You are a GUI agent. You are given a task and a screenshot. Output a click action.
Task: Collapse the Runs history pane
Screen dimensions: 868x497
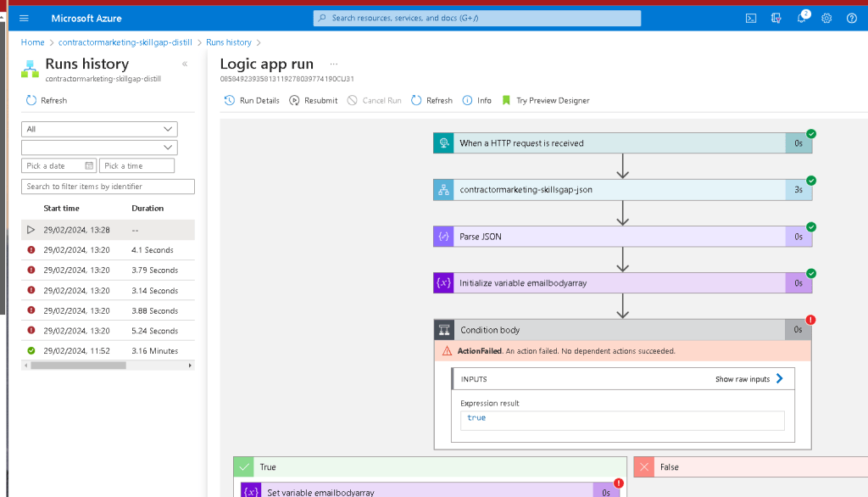point(185,64)
